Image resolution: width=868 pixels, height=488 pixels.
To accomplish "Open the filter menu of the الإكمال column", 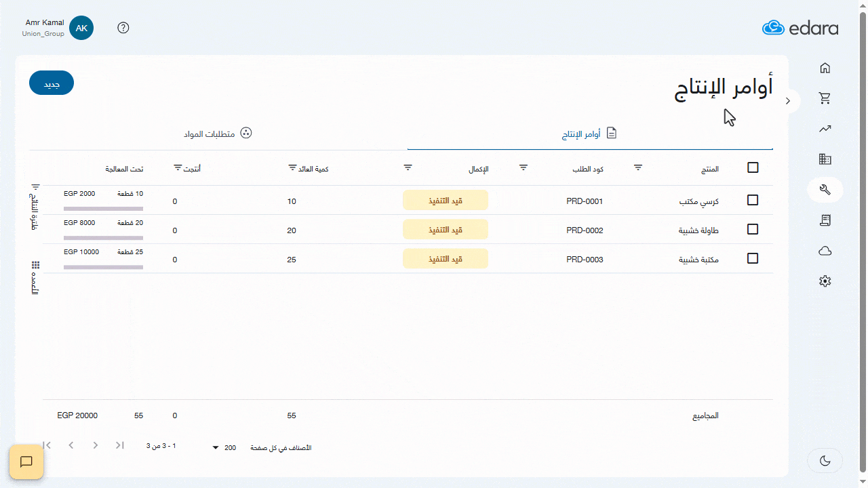I will (x=408, y=167).
